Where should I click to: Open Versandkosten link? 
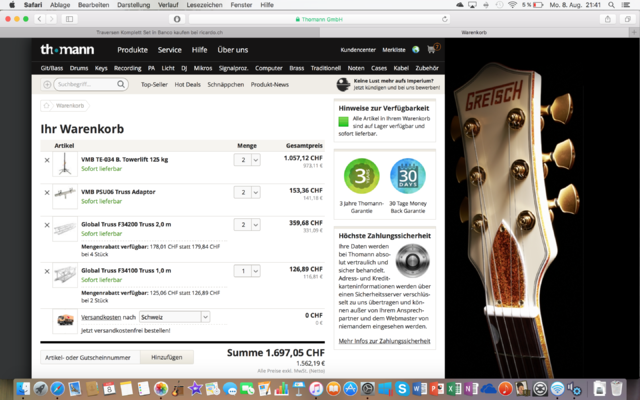coord(101,317)
